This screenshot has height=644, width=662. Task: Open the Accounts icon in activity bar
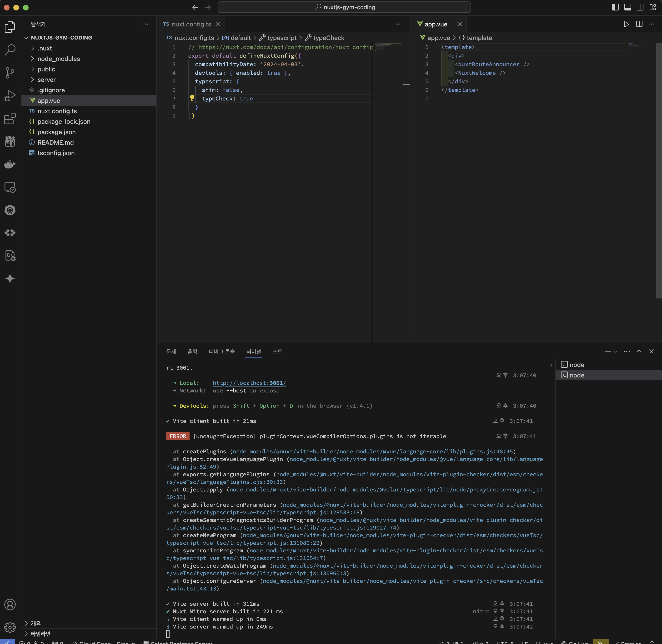10,604
